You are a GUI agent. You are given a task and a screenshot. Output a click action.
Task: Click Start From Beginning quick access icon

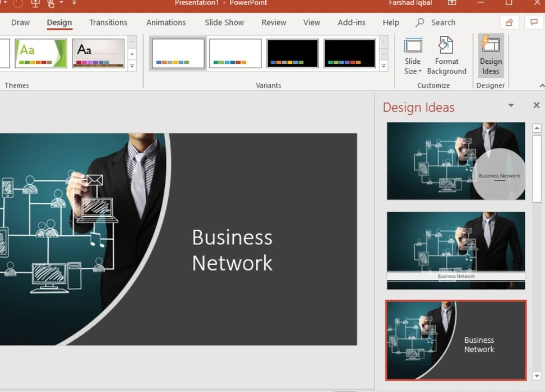click(x=35, y=3)
